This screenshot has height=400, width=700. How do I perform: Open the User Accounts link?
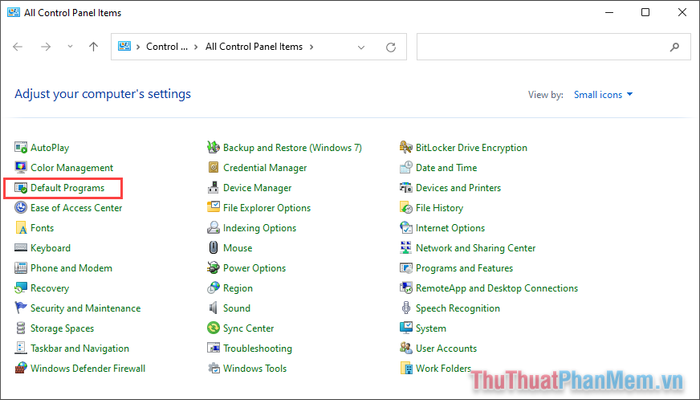point(446,348)
